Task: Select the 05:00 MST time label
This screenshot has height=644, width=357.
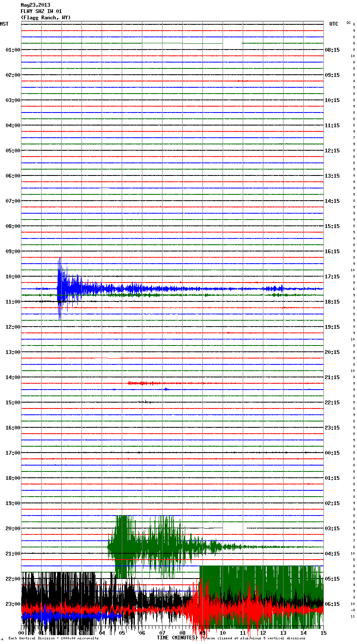Action: coord(13,151)
